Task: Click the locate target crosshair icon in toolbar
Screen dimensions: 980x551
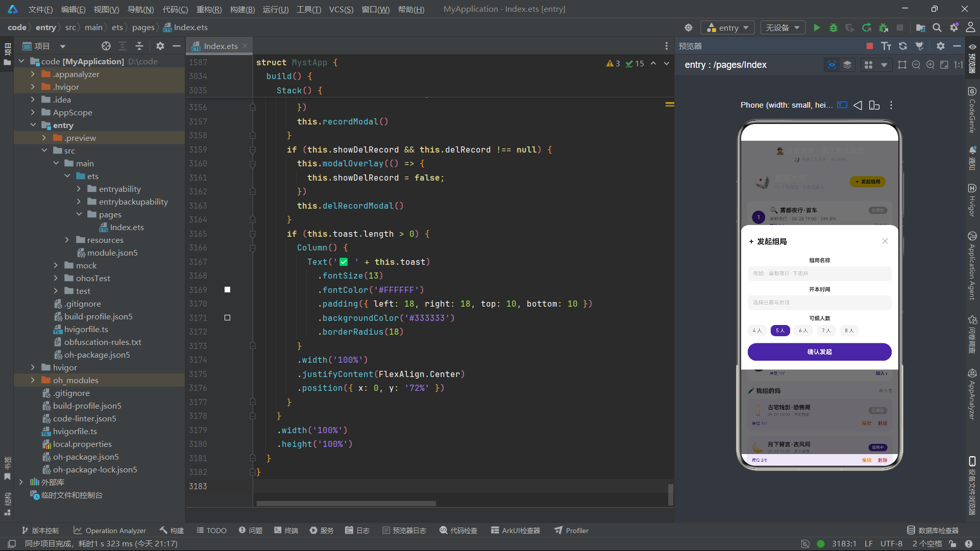Action: [x=689, y=28]
